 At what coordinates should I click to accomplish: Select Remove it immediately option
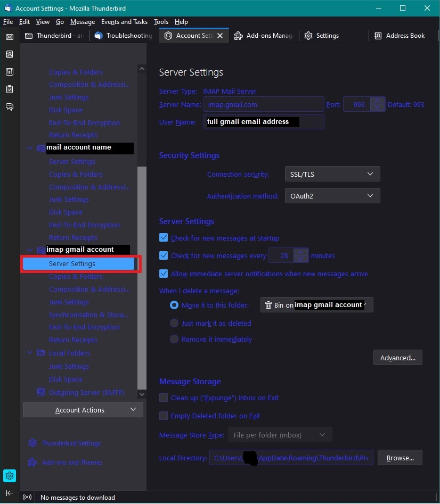[174, 339]
